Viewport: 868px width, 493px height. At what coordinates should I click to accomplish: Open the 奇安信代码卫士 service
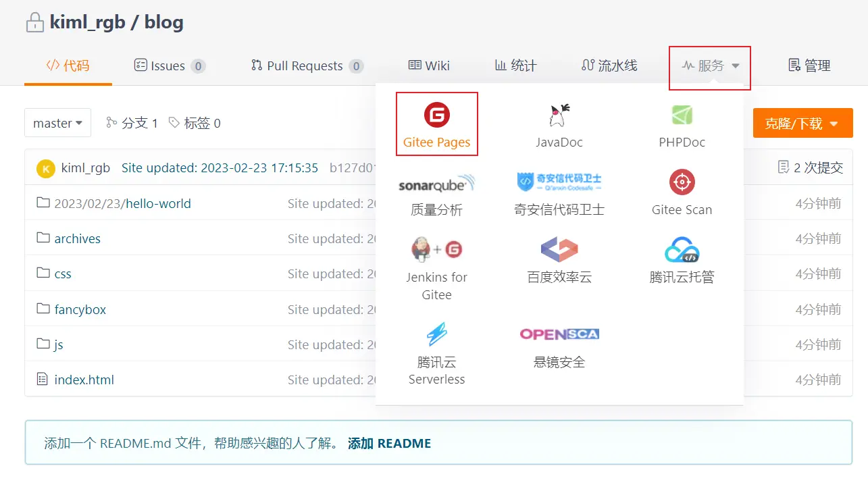point(559,183)
